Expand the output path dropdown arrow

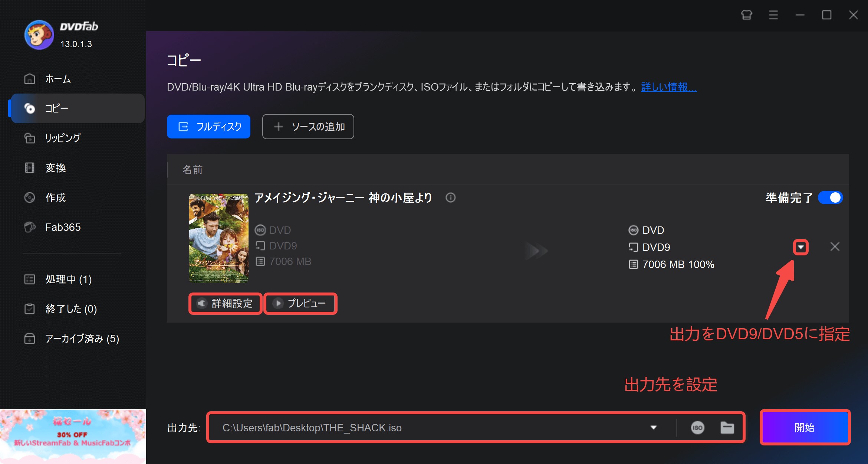coord(654,428)
